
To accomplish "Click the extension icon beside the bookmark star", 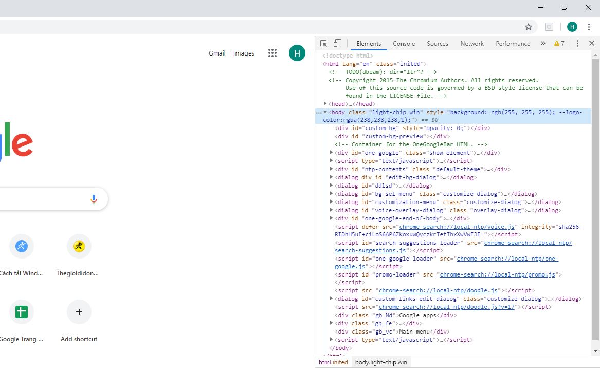I will point(549,27).
